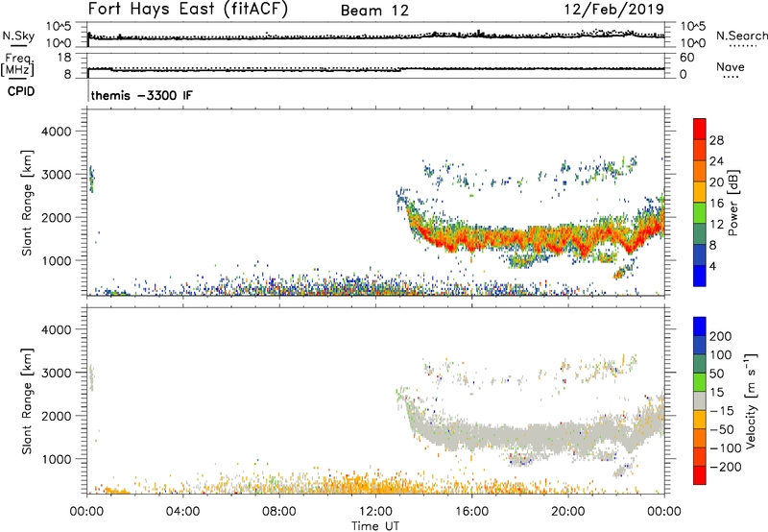768x532 pixels.
Task: Click the "Nave" legend label
Action: (x=731, y=66)
